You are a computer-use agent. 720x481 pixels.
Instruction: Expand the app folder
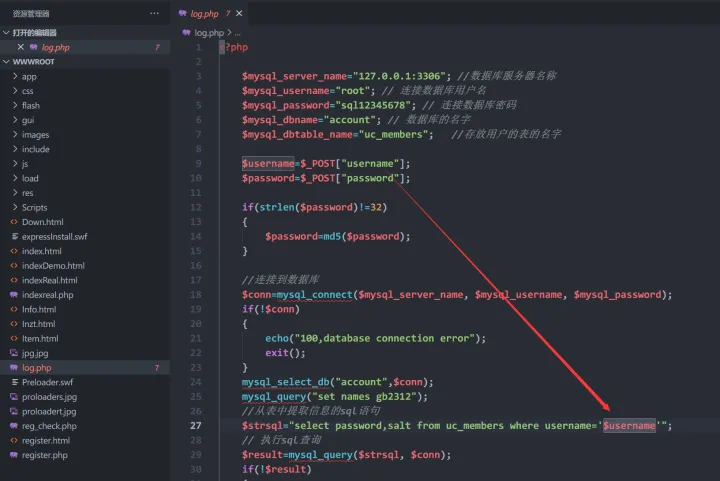14,76
